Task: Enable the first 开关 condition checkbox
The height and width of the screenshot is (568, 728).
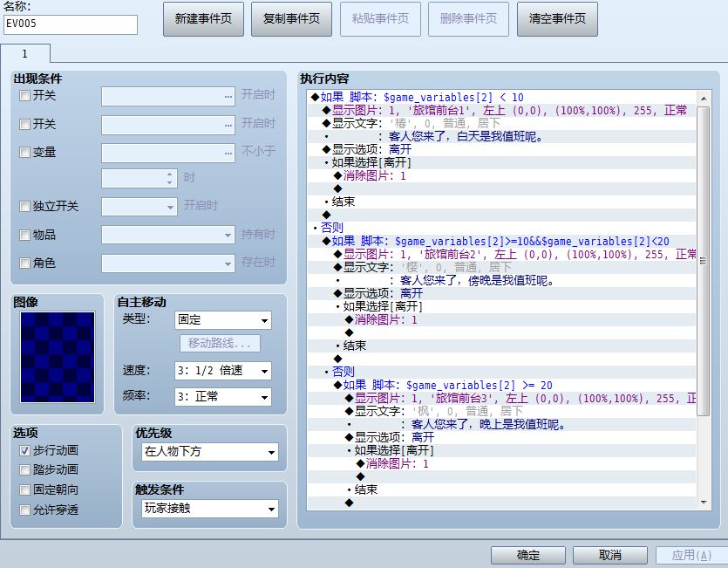Action: point(24,96)
